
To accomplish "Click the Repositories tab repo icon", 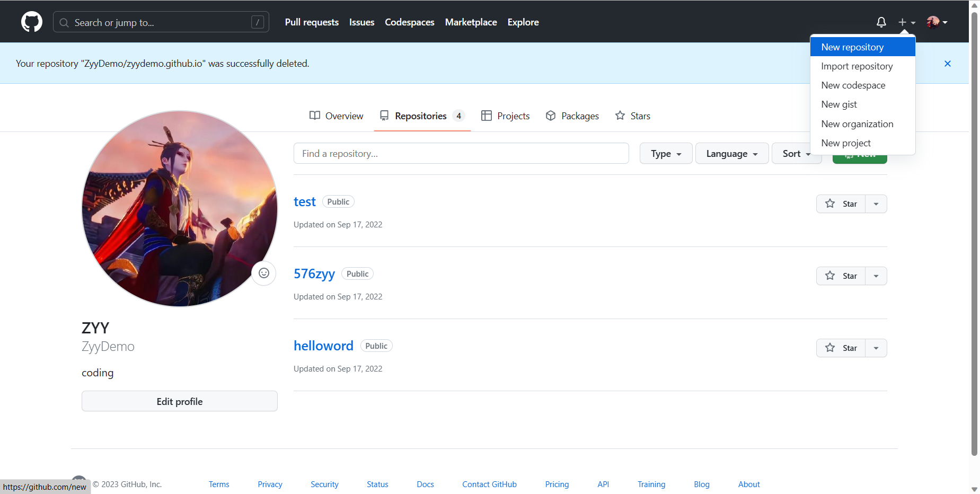I will [384, 116].
